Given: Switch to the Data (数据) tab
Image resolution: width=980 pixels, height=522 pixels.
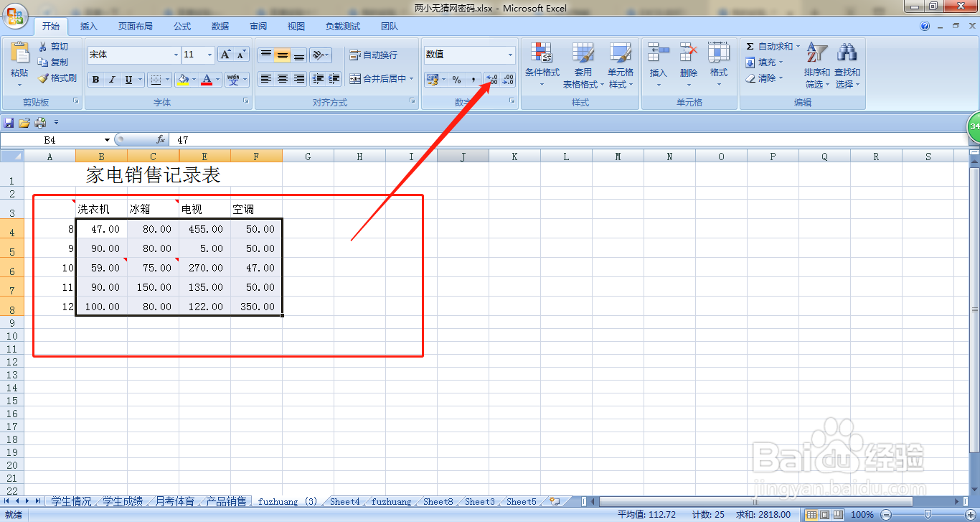Looking at the screenshot, I should click(x=220, y=27).
